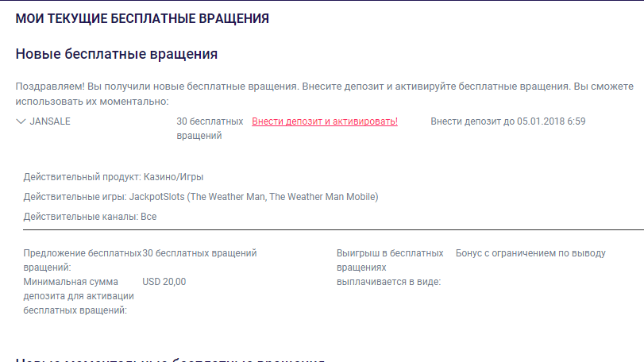
Task: Click the '30 бесплатных вращений' text in the JANSALE row
Action: click(x=210, y=129)
